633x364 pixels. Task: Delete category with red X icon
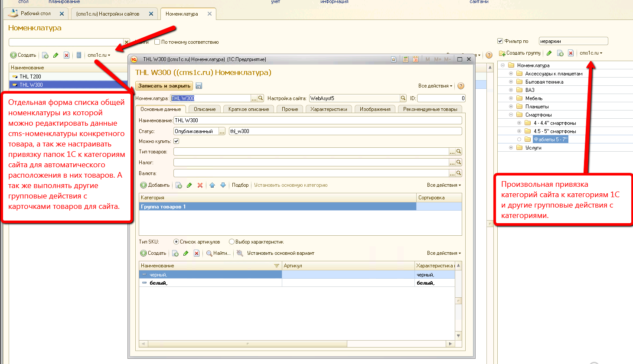tap(200, 185)
